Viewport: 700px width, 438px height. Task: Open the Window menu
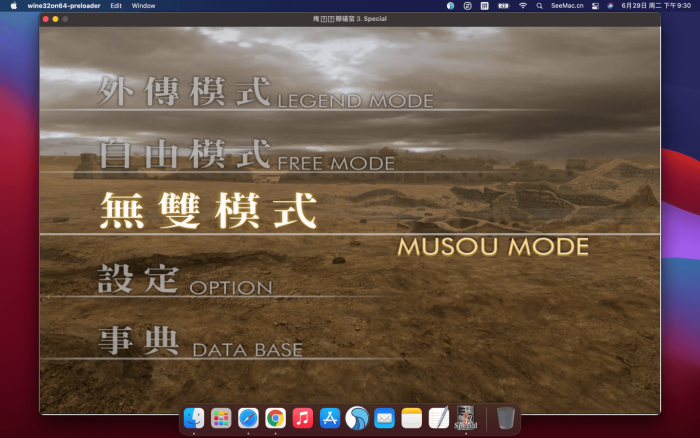point(143,5)
